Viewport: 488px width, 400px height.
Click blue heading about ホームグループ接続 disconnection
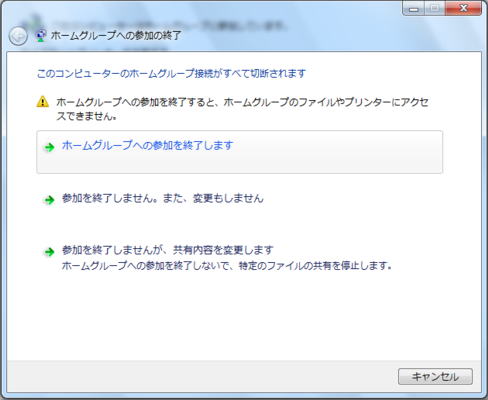[x=171, y=73]
